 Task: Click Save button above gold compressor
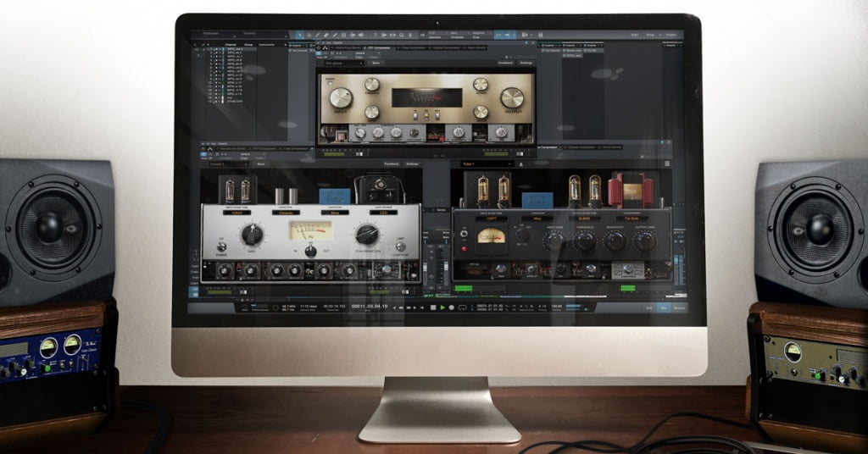376,63
